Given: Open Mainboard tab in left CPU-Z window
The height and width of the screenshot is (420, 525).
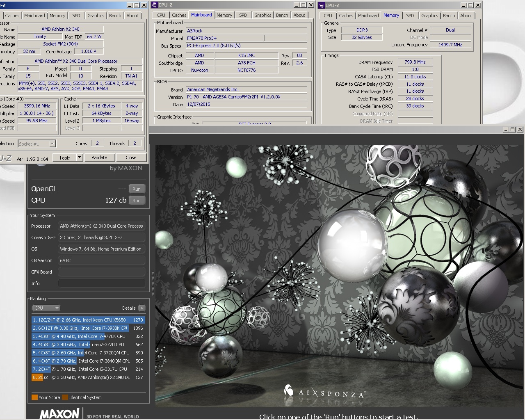Looking at the screenshot, I should point(34,16).
